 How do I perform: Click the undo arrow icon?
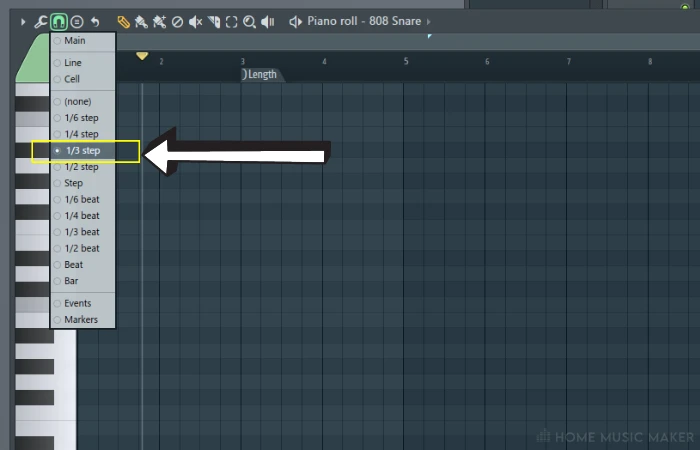pos(95,21)
